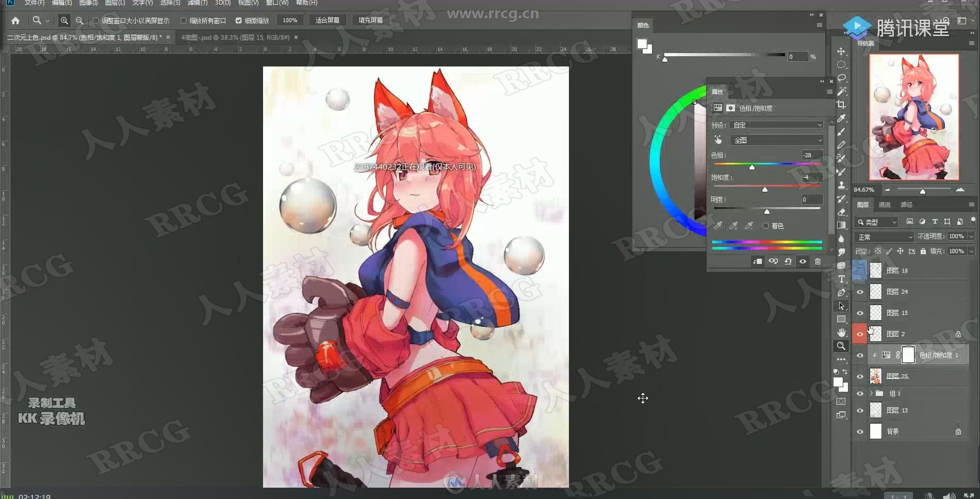
Task: Delete adjustment layer via trash icon
Action: pyautogui.click(x=818, y=261)
